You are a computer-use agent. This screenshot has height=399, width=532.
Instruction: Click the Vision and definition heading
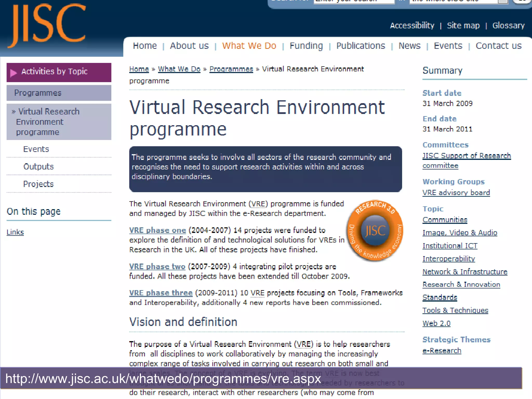tap(183, 322)
